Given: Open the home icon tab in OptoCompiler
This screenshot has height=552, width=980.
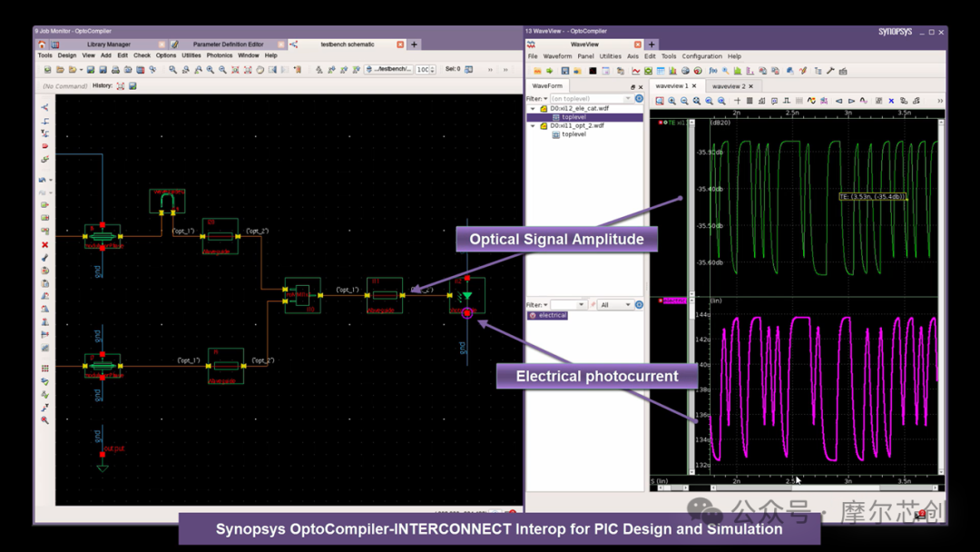Looking at the screenshot, I should pyautogui.click(x=42, y=44).
